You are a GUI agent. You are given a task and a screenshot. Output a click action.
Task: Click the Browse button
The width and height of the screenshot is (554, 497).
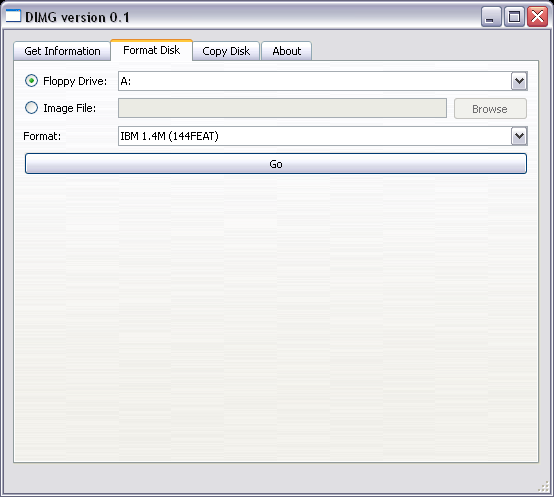[x=490, y=109]
